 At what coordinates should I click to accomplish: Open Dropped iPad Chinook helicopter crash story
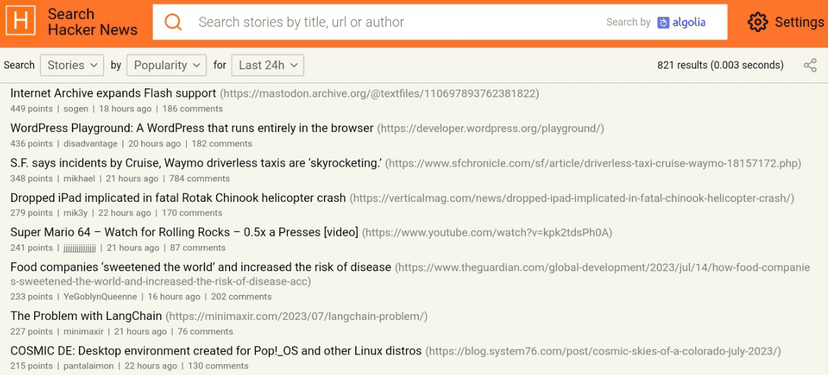pyautogui.click(x=178, y=198)
